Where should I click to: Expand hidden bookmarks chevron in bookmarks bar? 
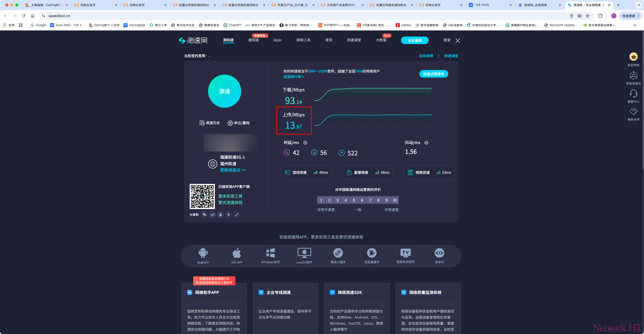point(635,25)
